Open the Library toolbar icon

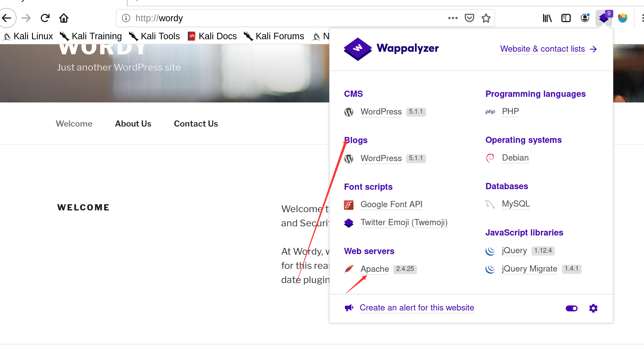tap(547, 18)
